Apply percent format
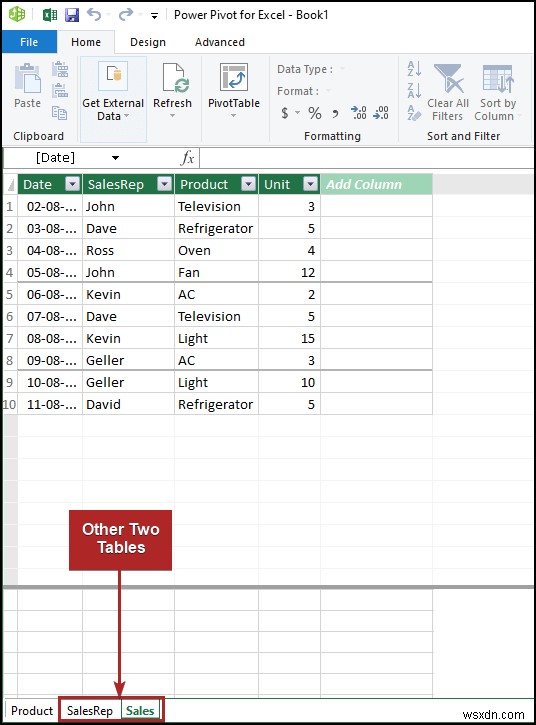The height and width of the screenshot is (725, 536). click(x=315, y=113)
